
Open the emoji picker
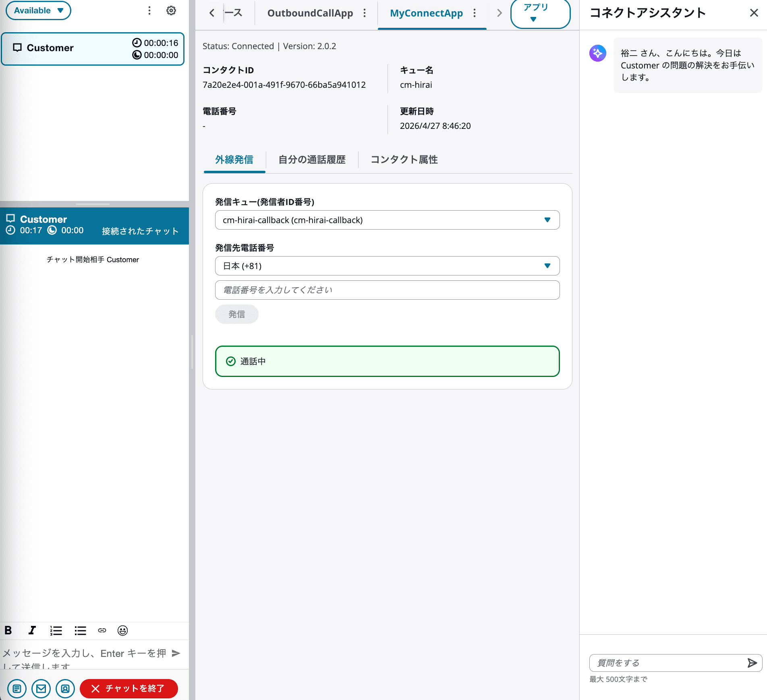tap(122, 630)
